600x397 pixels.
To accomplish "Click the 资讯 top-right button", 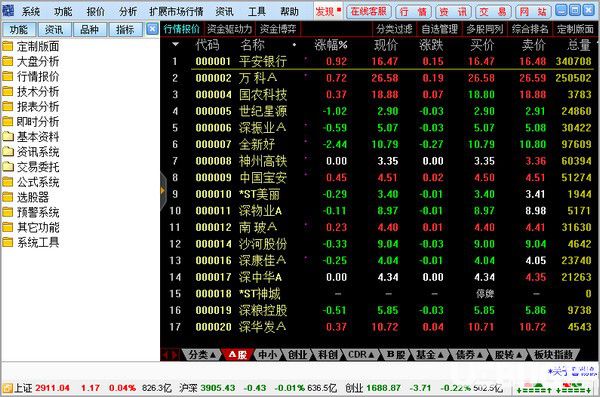I will [x=453, y=11].
